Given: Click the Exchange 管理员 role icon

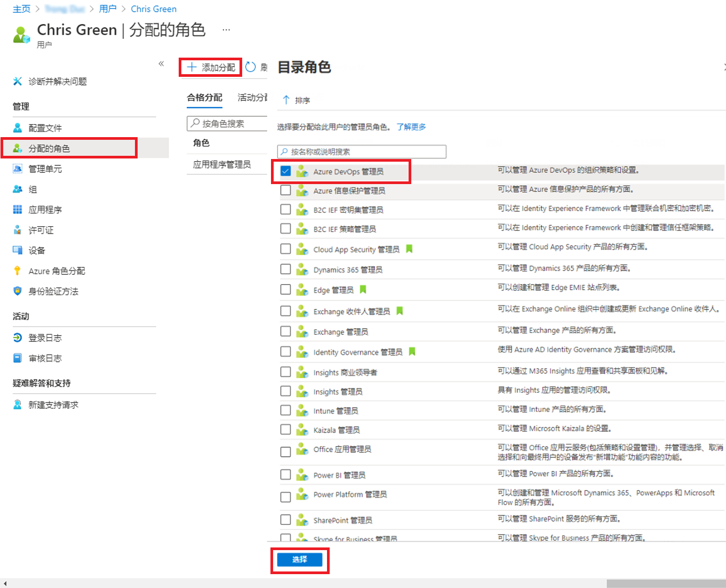Looking at the screenshot, I should (x=302, y=331).
